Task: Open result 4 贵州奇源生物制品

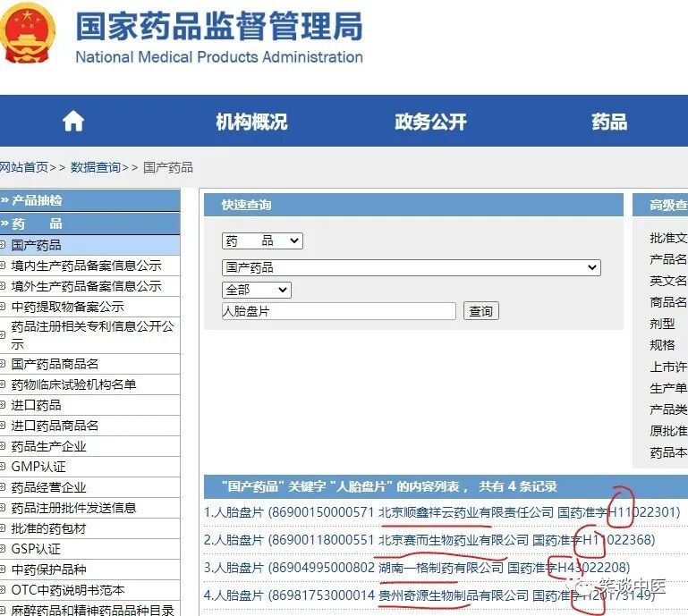Action: coord(429,595)
